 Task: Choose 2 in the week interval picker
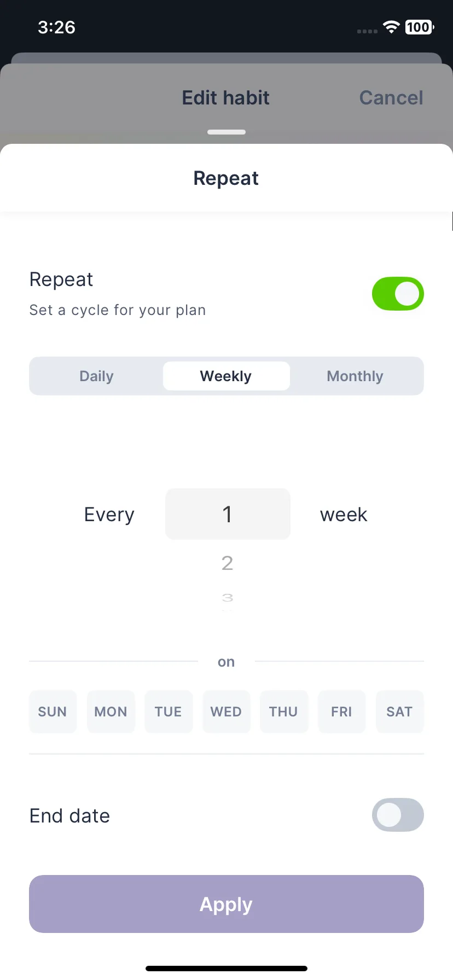pos(227,563)
